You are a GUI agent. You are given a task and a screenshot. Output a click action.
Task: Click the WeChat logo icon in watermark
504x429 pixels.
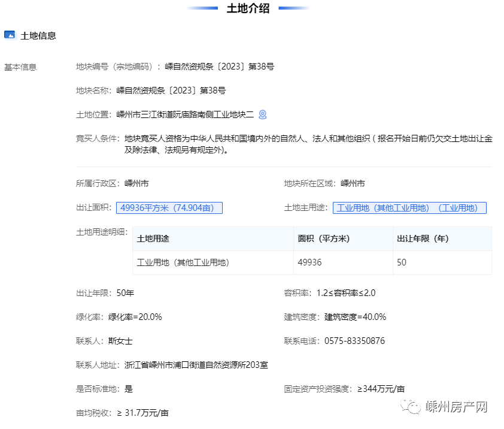411,407
